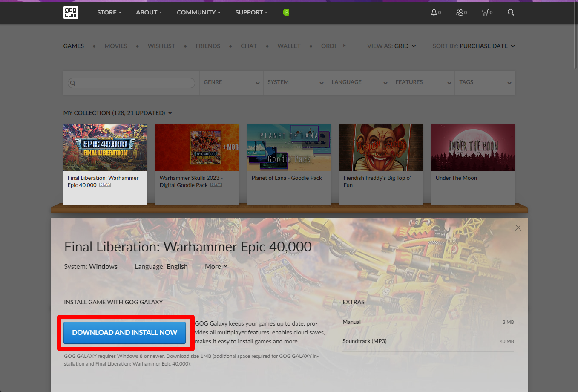Screen dimensions: 578x392
Task: Open the STORE menu
Action: pos(109,12)
